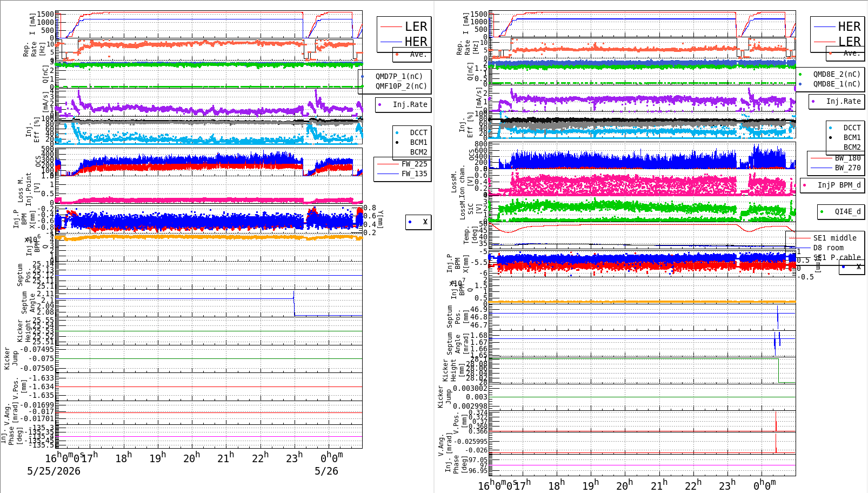The image size is (868, 493).
Task: Click the 5/26 date label
Action: (x=326, y=471)
